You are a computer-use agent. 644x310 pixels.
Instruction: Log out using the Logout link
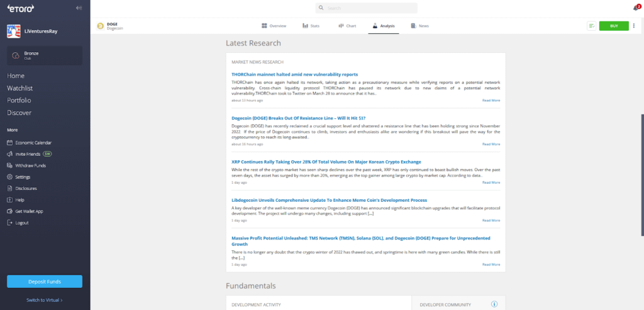pyautogui.click(x=22, y=223)
